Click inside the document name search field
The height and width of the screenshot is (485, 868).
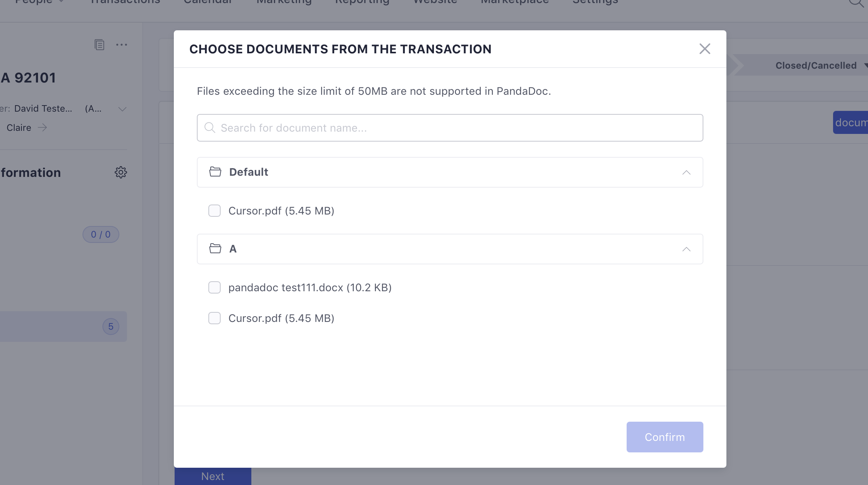pos(449,127)
